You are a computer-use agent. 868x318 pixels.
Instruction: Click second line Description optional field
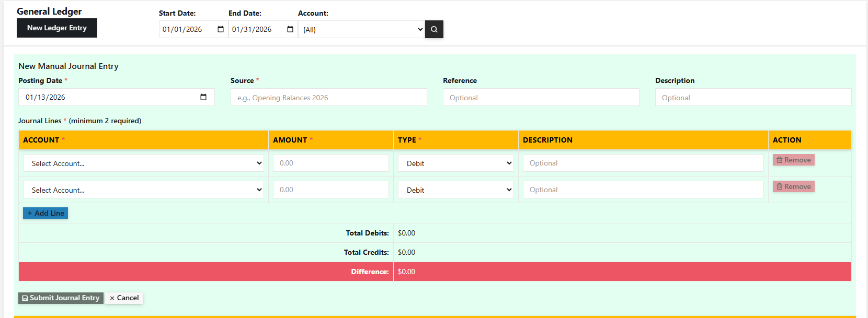coord(643,190)
